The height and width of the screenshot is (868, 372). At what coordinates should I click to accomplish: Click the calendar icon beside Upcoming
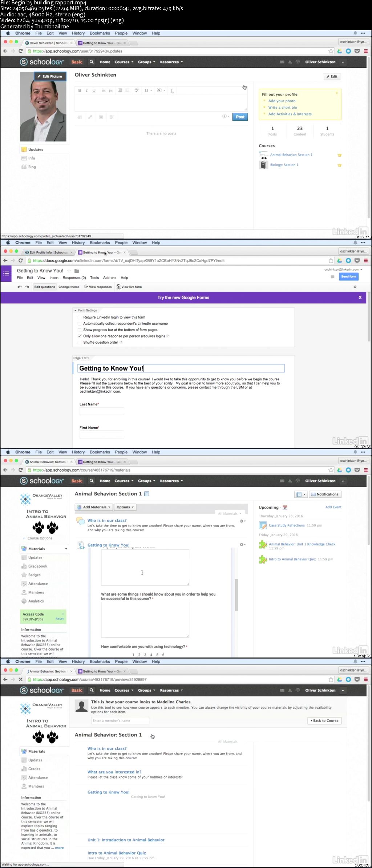(285, 507)
